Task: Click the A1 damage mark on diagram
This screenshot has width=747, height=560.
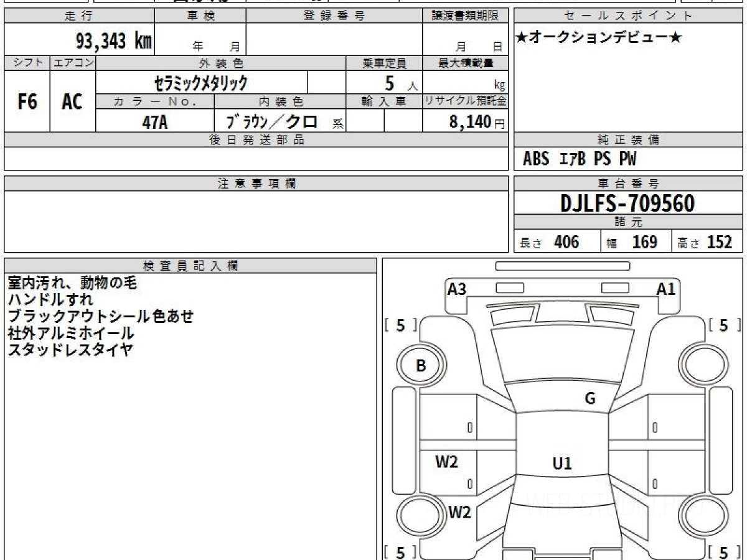Action: pyautogui.click(x=665, y=289)
